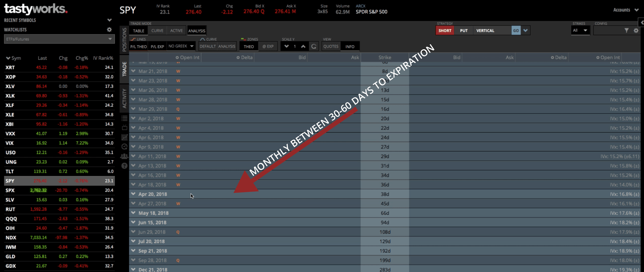Select DEFAULT curve button
The height and width of the screenshot is (272, 644).
[208, 46]
